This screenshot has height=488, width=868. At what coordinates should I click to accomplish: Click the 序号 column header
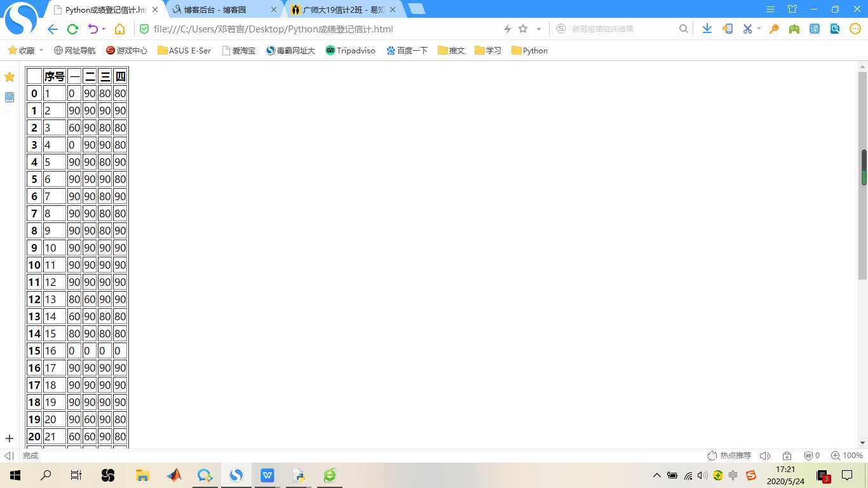55,76
